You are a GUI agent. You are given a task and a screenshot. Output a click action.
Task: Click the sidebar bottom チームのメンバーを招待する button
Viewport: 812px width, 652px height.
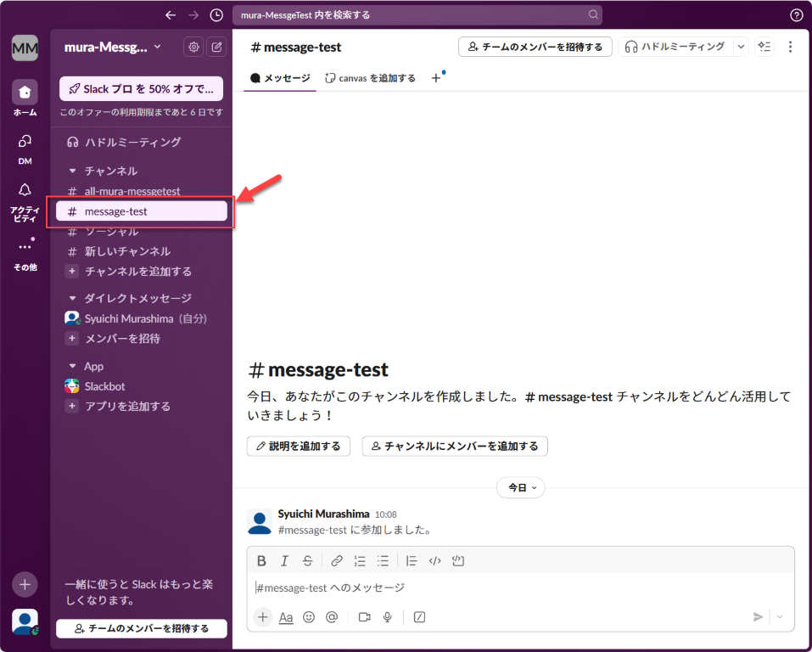click(142, 629)
